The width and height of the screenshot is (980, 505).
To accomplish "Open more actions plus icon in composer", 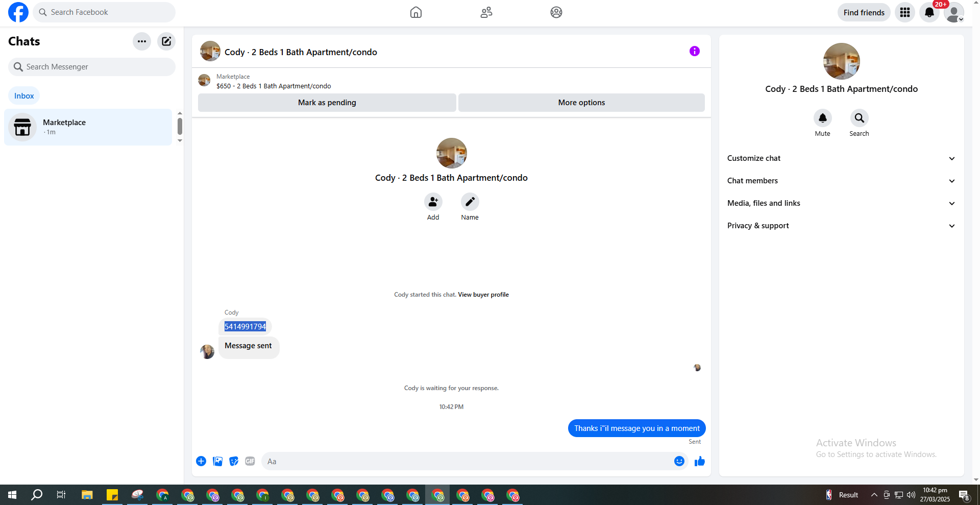I will (201, 461).
